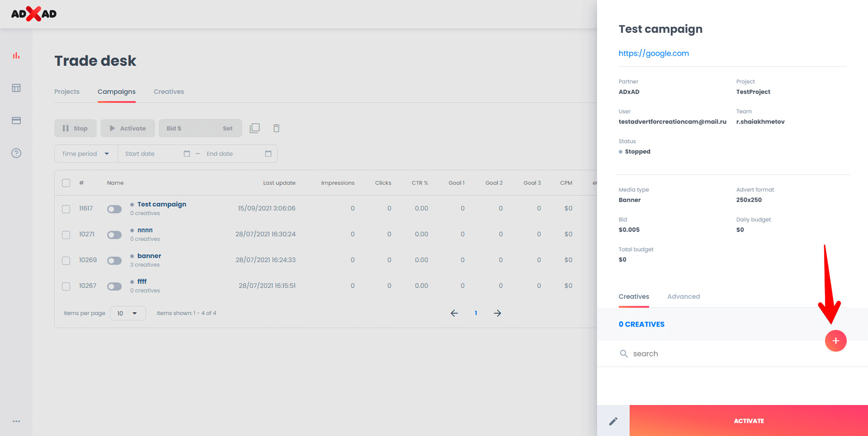
Task: Check the box for campaign 10269
Action: 66,260
